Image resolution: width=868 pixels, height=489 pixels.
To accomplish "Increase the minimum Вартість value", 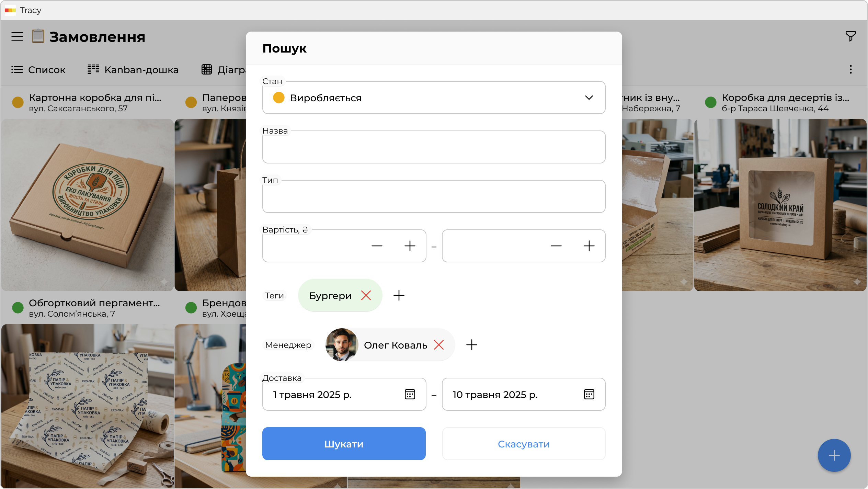I will (x=410, y=246).
